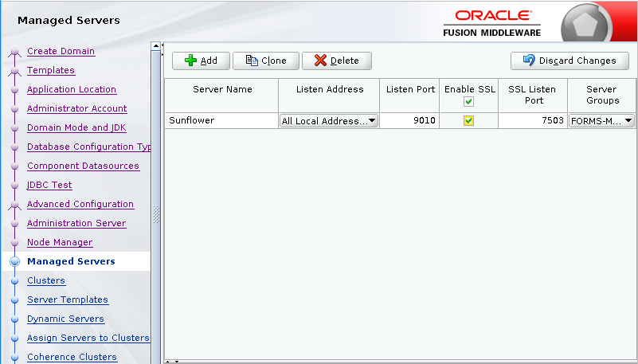Click the Create Domain step marker icon
The image size is (638, 364).
pyautogui.click(x=14, y=53)
